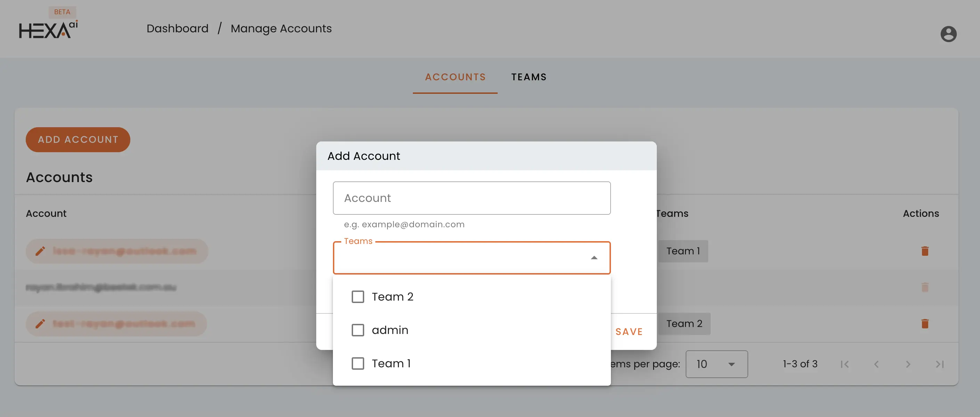The height and width of the screenshot is (417, 980).
Task: Delete the account assigned to Team 1
Action: pos(925,251)
